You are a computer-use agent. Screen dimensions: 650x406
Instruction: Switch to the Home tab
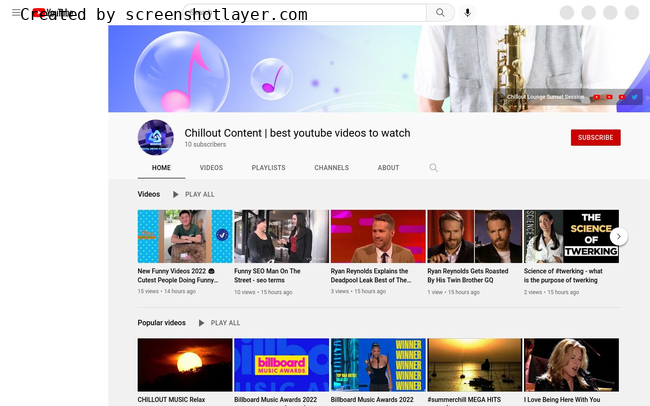161,168
